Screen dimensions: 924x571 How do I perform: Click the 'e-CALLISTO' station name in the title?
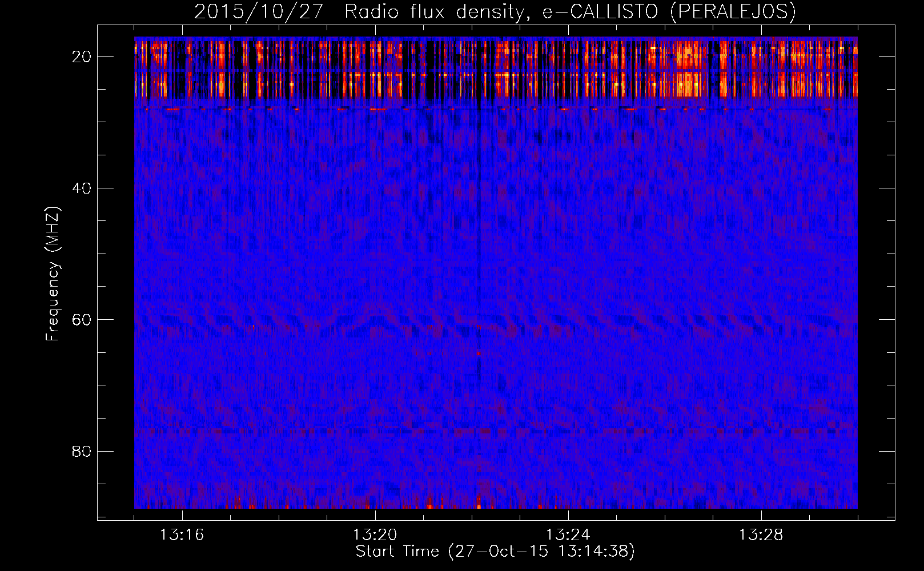(600, 12)
